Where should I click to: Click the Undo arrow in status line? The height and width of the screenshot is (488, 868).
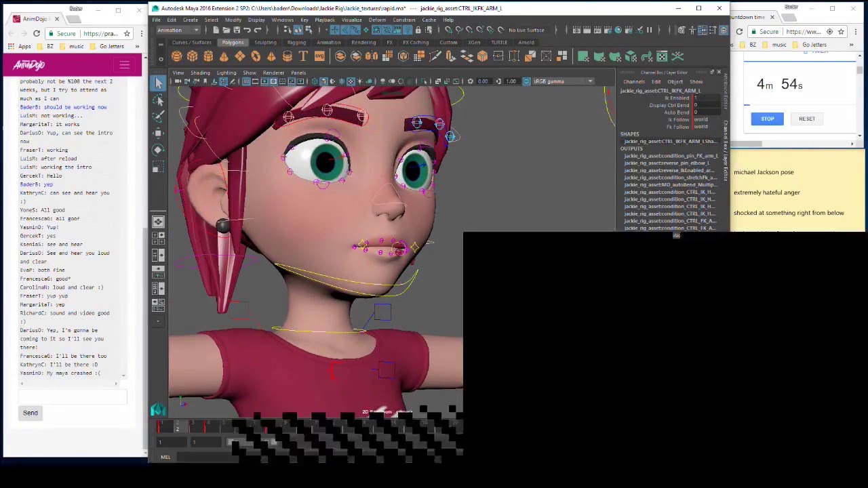[247, 30]
